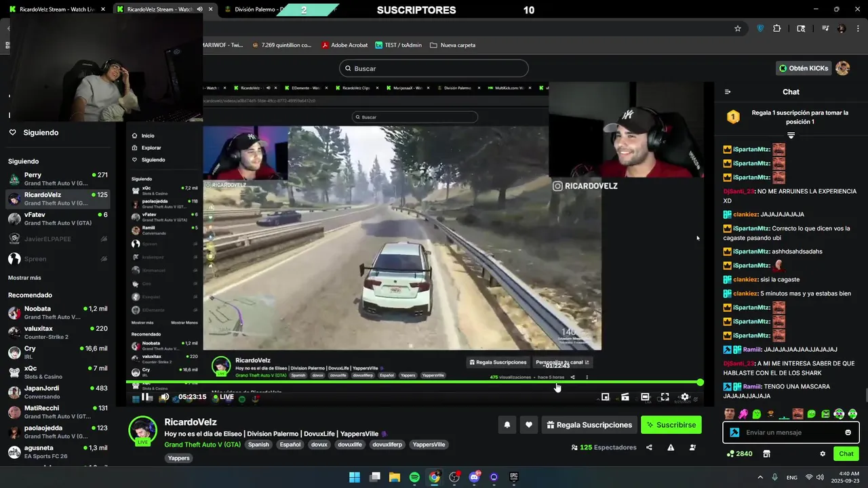Toggle fullscreen mode on the player

[x=665, y=397]
